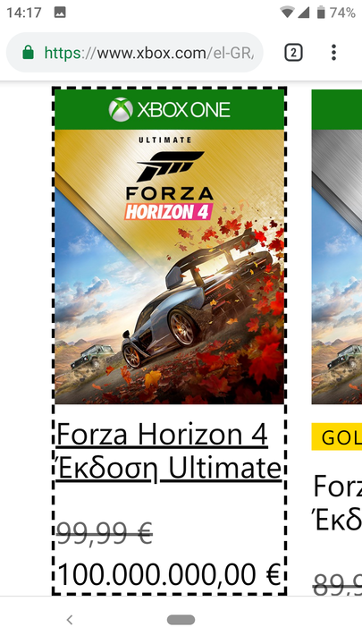Image resolution: width=362 pixels, height=644 pixels.
Task: Open Chrome's three-dot overflow menu
Action: (333, 53)
